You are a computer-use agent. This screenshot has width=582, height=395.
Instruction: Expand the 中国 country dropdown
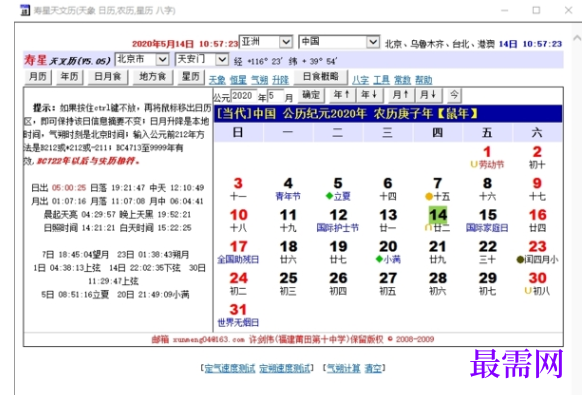[x=373, y=42]
